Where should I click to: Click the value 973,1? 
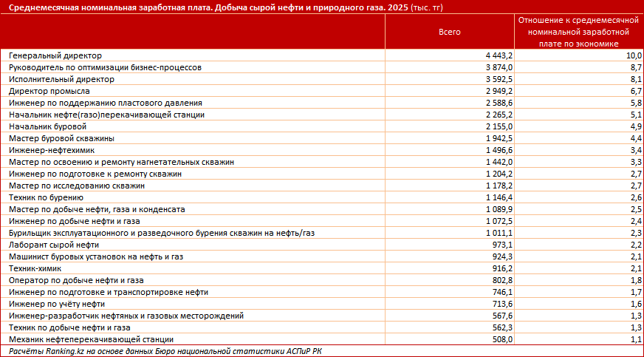coord(502,245)
